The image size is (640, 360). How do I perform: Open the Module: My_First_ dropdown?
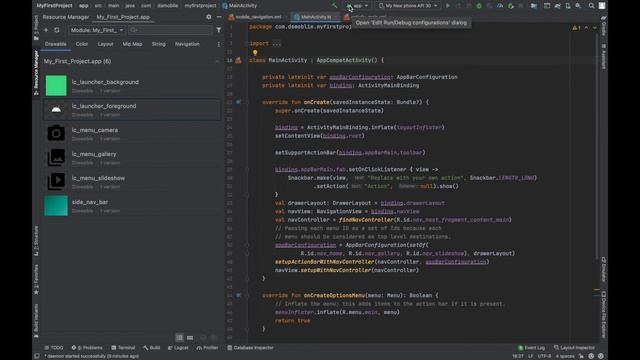(96, 30)
